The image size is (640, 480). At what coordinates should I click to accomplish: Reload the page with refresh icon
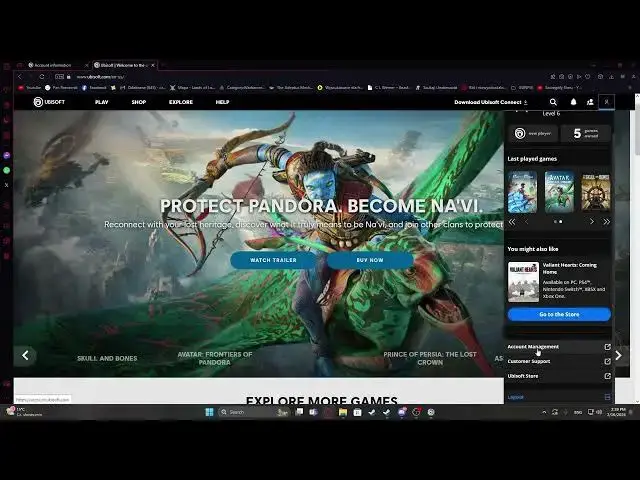(x=42, y=77)
